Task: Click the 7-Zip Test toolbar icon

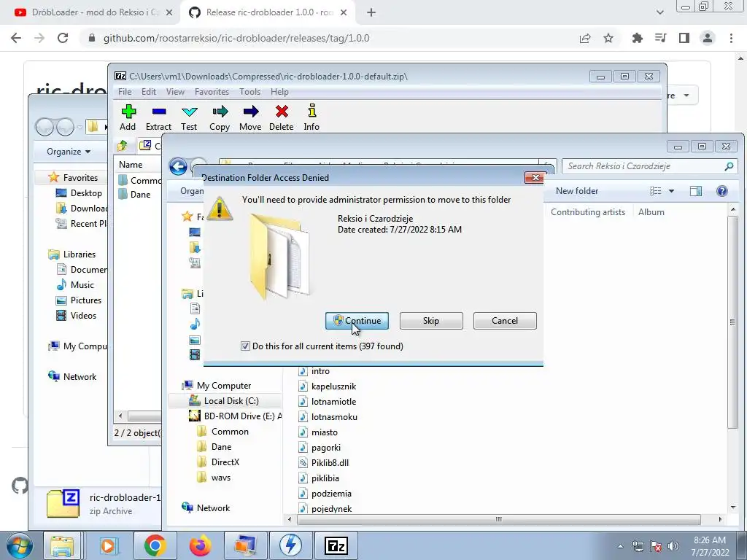Action: point(189,112)
